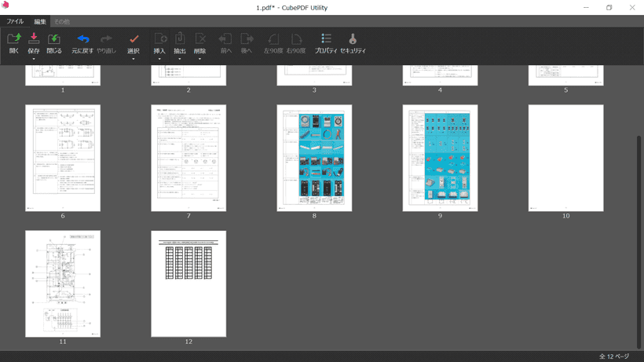This screenshot has width=644, height=362.
Task: Click the Rotate right 90 (右90度) icon
Action: tap(296, 39)
